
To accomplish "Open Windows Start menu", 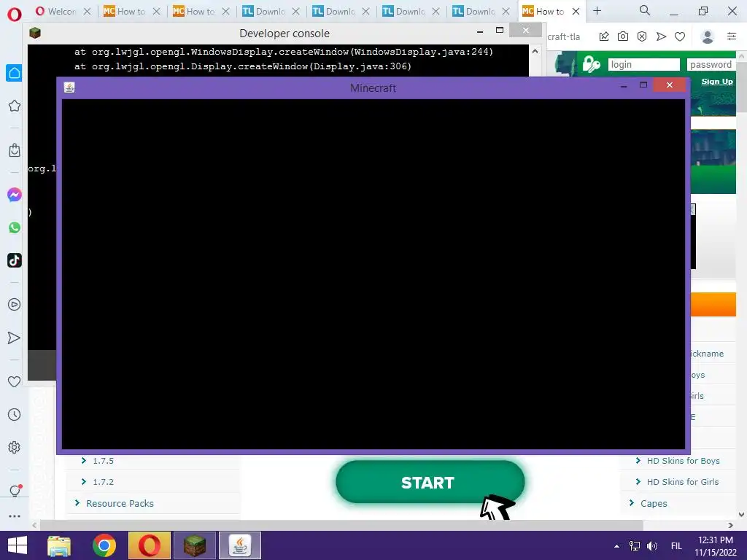I will (x=18, y=545).
